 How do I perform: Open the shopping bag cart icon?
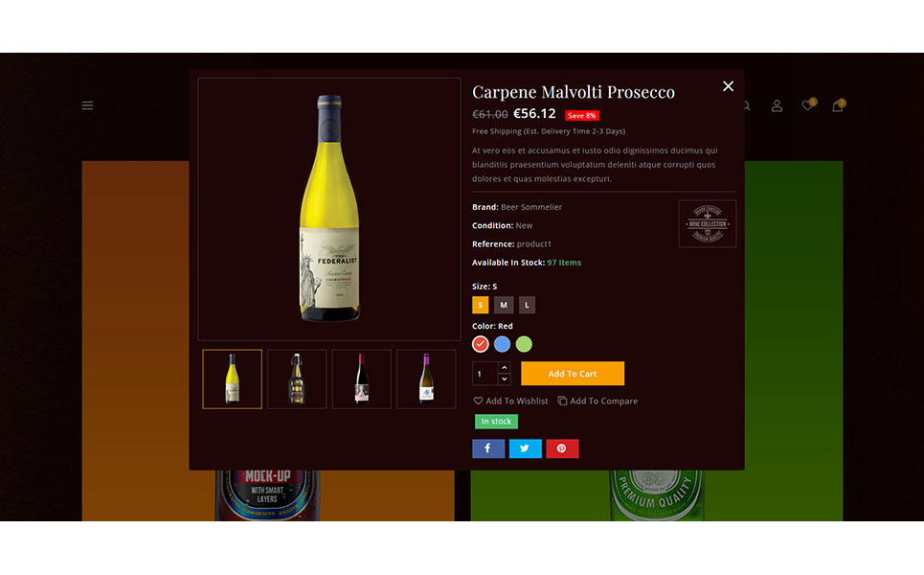[838, 105]
